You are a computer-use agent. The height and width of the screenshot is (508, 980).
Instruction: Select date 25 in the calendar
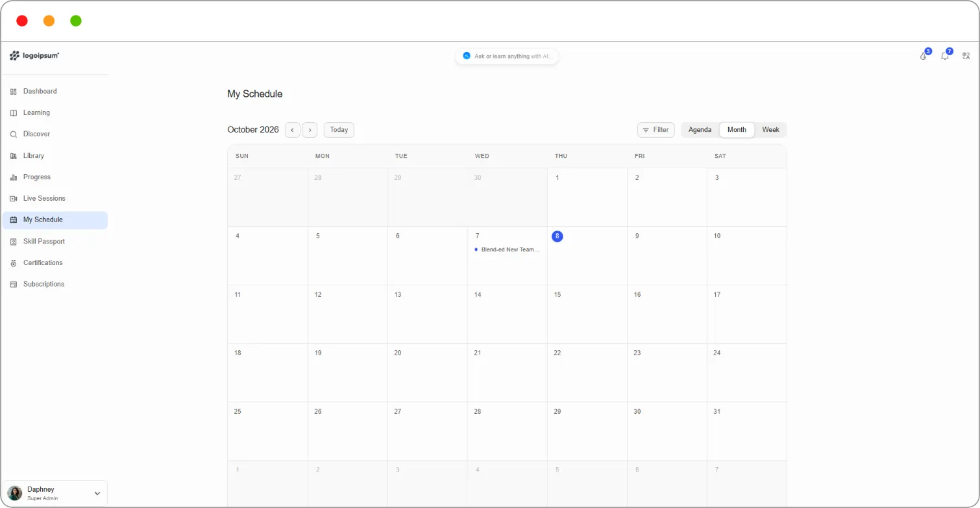coord(238,412)
